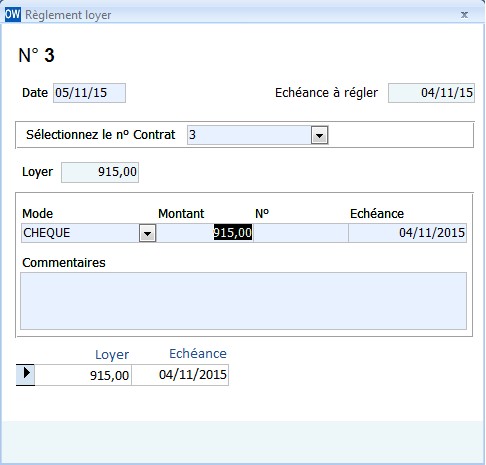Expand the Mode dropdown arrow next to CHEQUE
This screenshot has width=486, height=465.
[147, 233]
